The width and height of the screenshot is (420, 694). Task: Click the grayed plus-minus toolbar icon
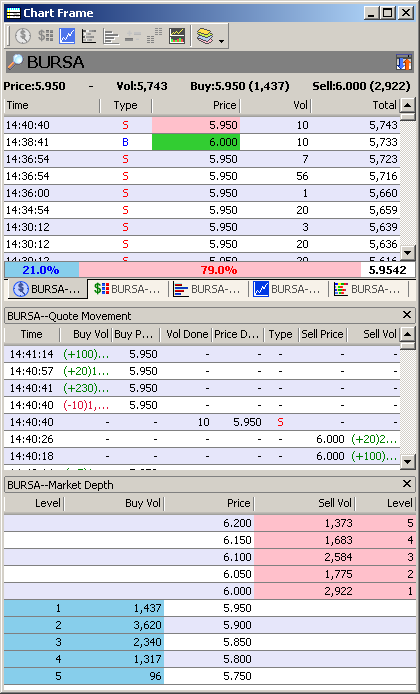(x=132, y=36)
